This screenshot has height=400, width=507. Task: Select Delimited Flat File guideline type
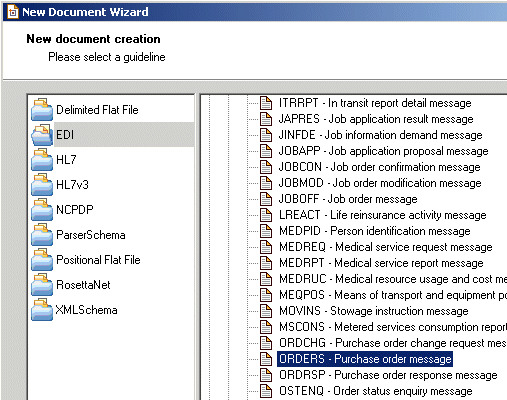pyautogui.click(x=97, y=110)
